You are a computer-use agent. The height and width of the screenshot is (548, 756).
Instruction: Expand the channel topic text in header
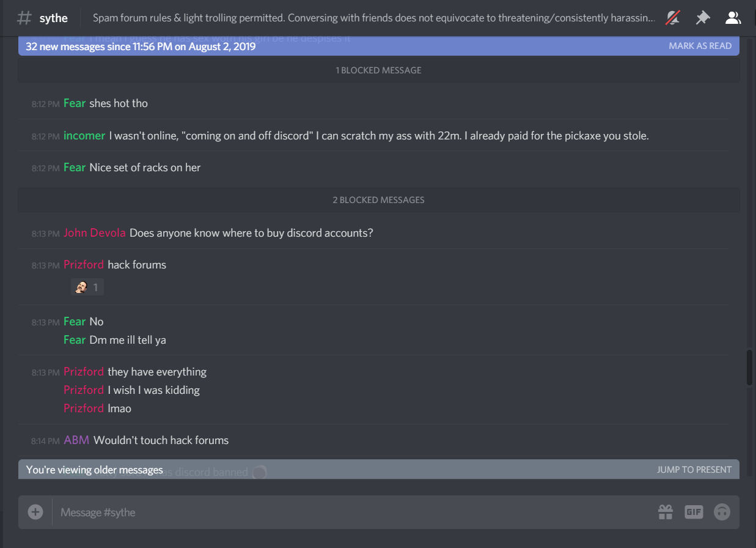tap(374, 18)
